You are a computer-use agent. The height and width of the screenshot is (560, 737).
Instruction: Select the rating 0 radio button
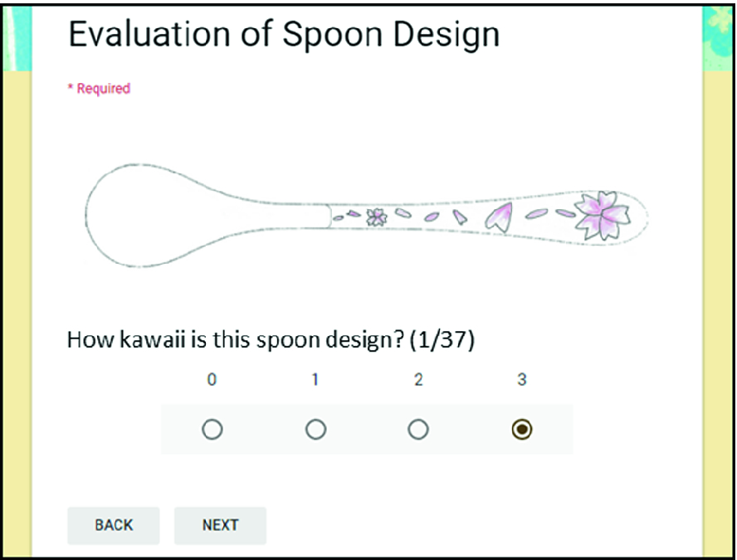pyautogui.click(x=212, y=430)
